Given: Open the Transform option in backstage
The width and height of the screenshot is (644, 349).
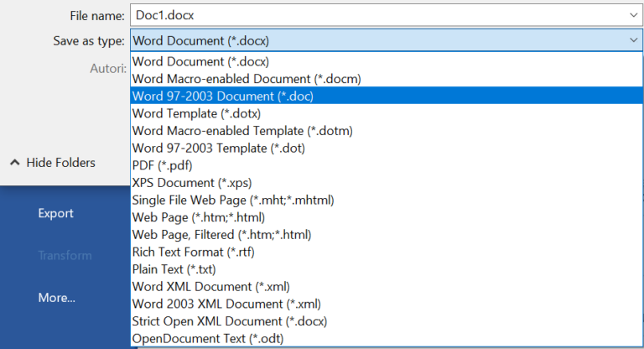Looking at the screenshot, I should click(x=65, y=256).
